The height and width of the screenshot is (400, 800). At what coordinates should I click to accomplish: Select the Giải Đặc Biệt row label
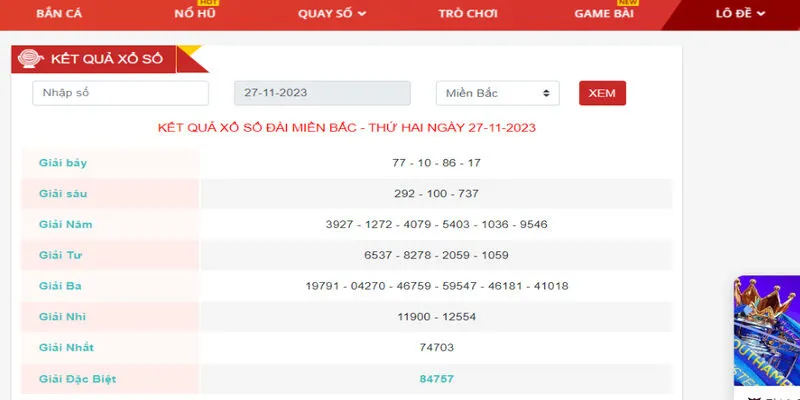79,378
